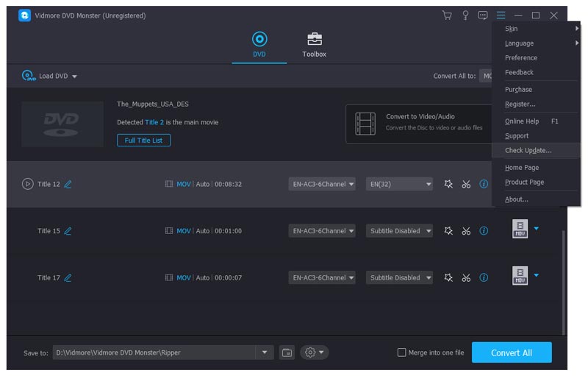Viewport: 588px width, 376px height.
Task: Cut Title 15 with scissors icon
Action: tap(466, 231)
